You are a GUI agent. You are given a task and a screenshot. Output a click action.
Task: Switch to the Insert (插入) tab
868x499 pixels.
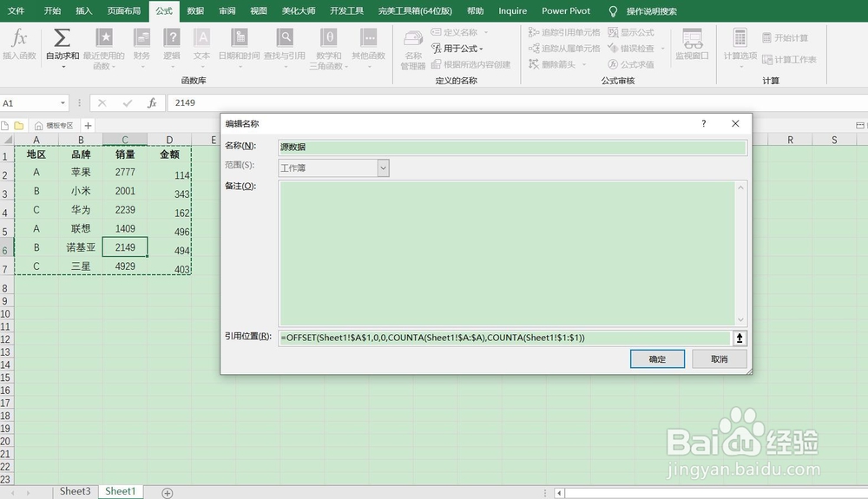click(x=84, y=11)
